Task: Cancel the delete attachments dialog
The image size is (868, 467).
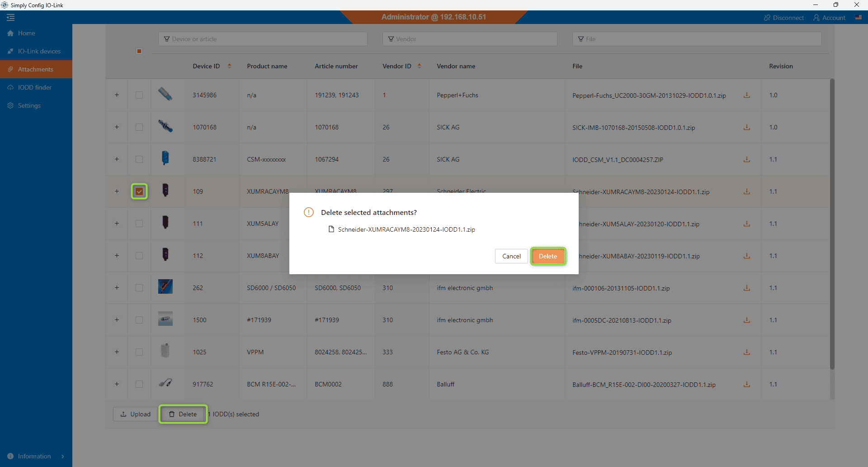Action: click(x=511, y=256)
